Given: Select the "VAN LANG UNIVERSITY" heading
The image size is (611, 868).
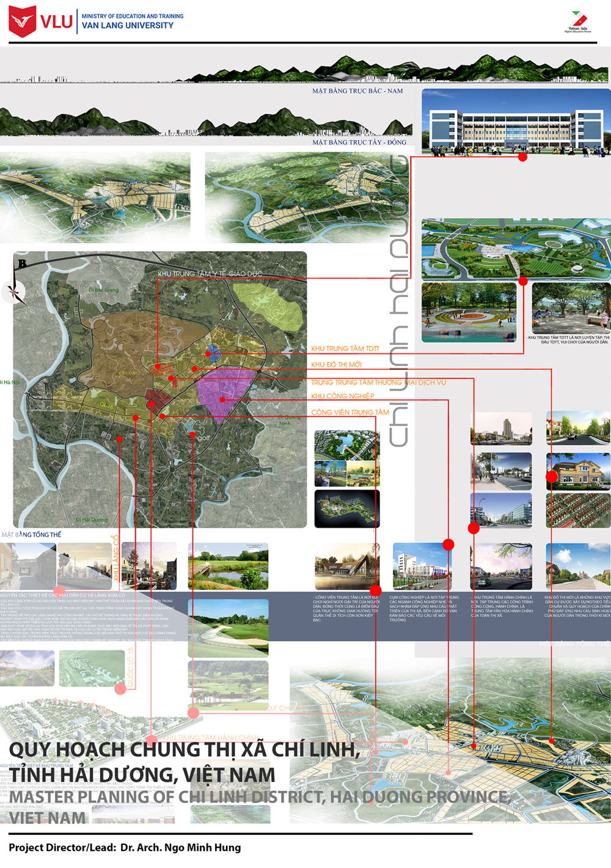Looking at the screenshot, I should tap(128, 26).
